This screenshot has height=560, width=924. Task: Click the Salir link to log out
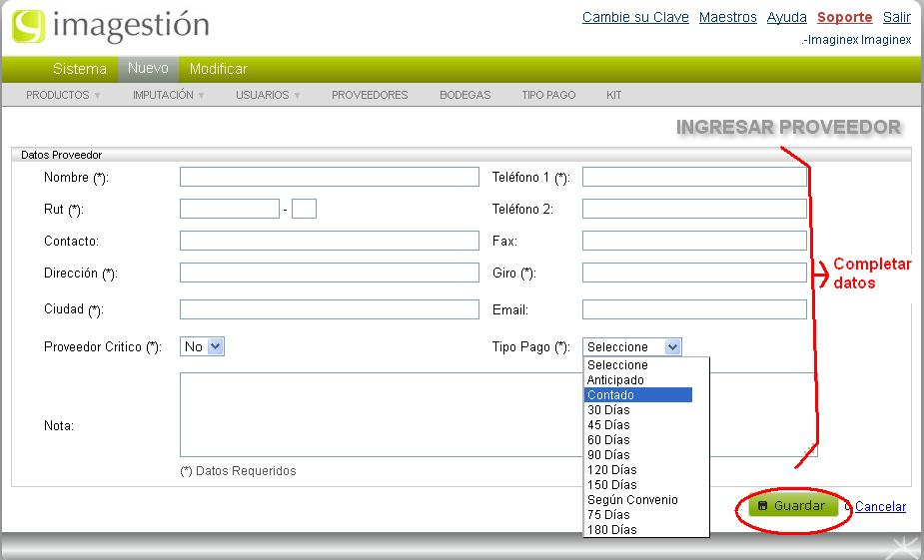(896, 17)
